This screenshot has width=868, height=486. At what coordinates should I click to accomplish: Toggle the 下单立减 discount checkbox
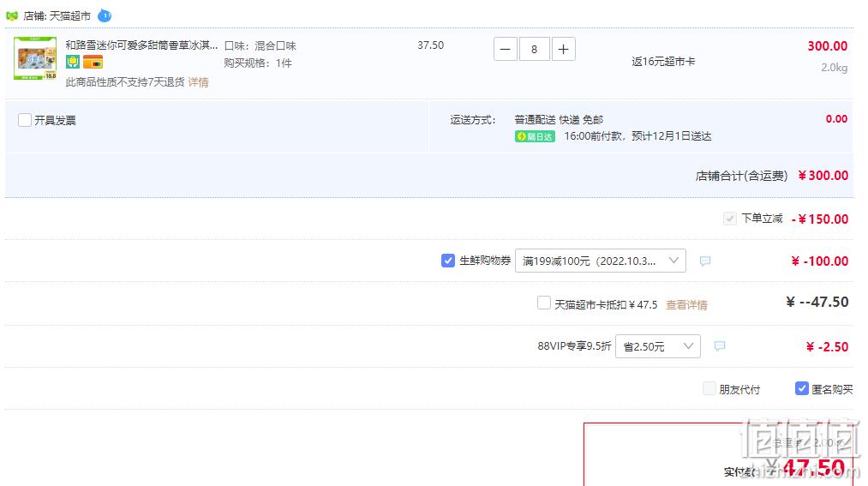coord(729,219)
